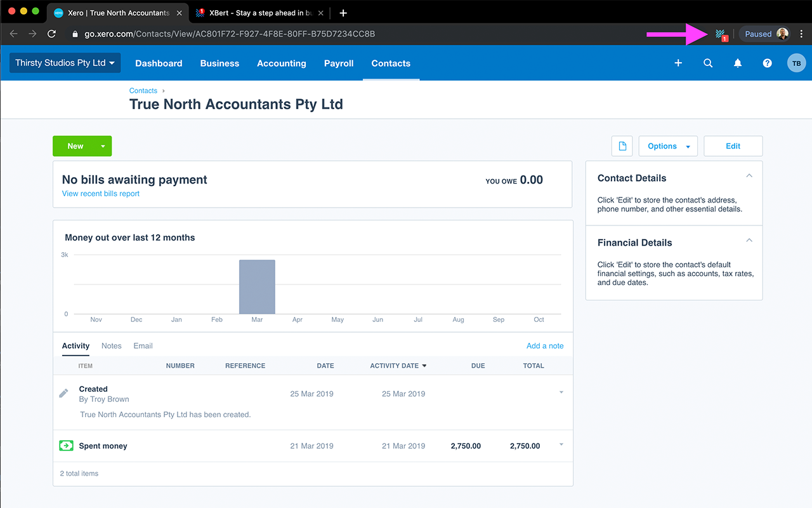
Task: Expand the Spent money row arrow
Action: pyautogui.click(x=561, y=444)
